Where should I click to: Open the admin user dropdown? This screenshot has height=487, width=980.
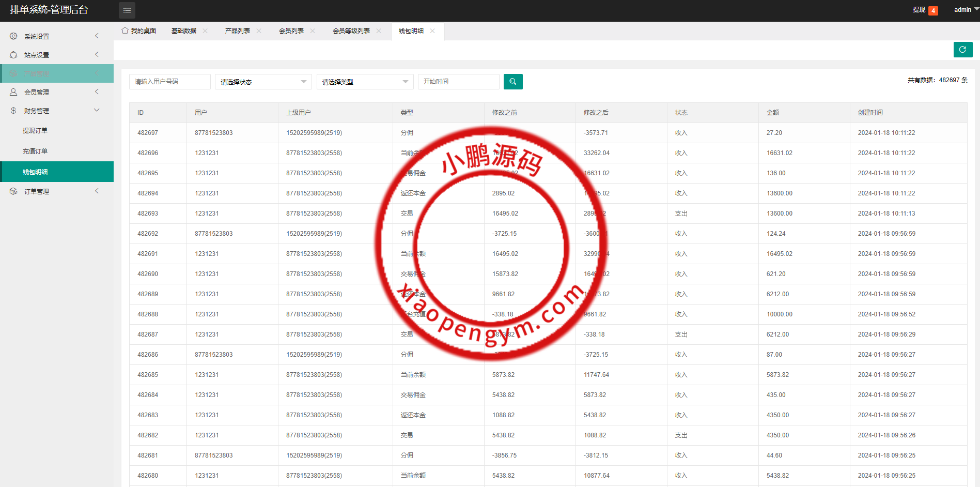tap(965, 10)
